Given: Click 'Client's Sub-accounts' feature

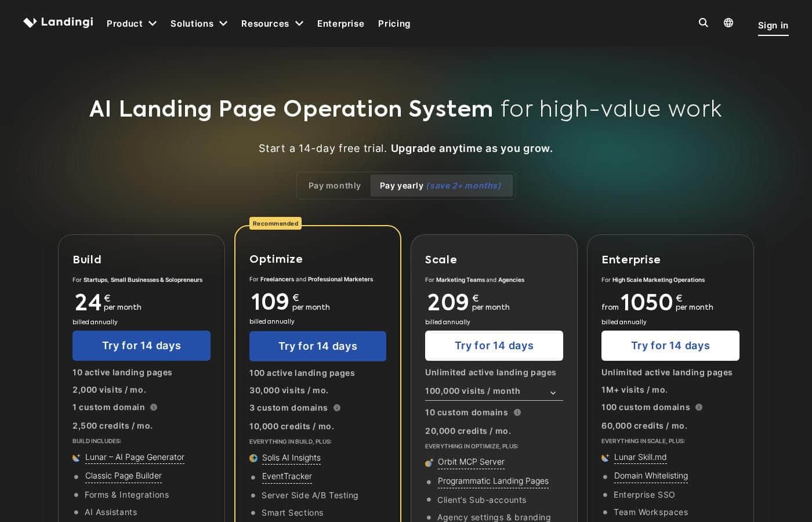Looking at the screenshot, I should point(482,500).
